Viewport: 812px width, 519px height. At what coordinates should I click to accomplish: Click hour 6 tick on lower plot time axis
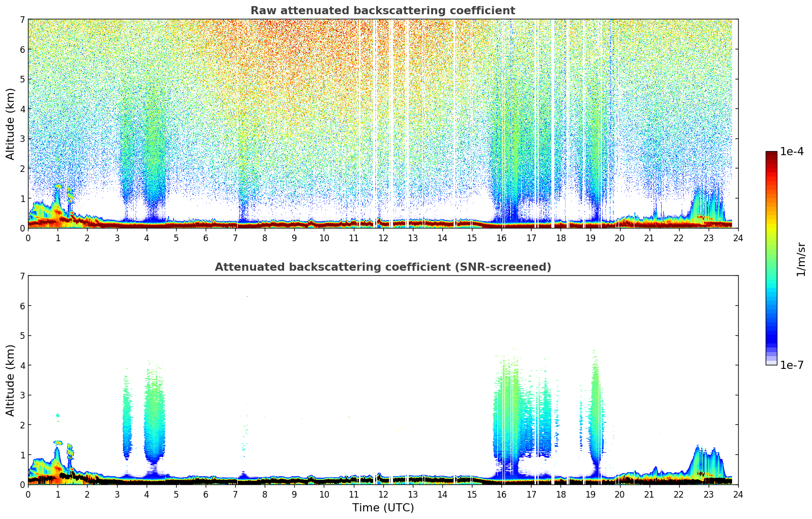point(206,494)
